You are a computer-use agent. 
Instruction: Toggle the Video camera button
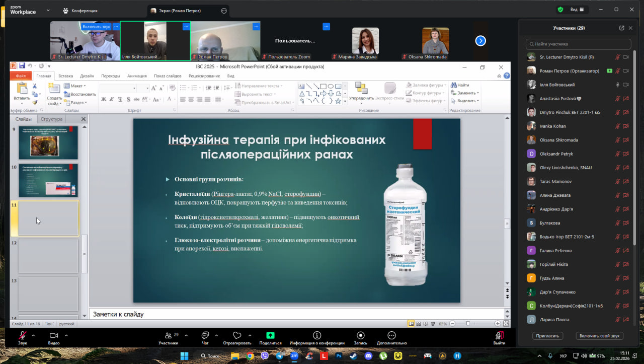coord(54,335)
